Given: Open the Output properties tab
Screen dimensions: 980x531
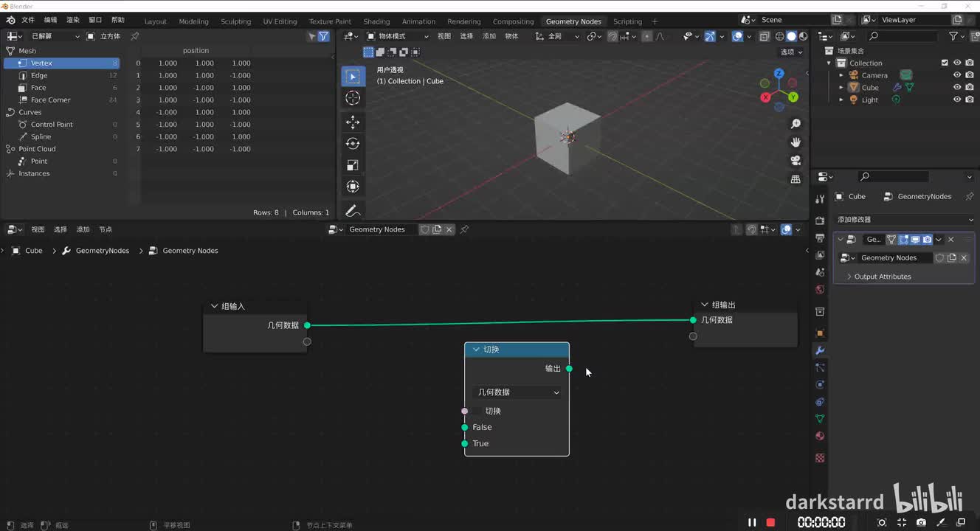Looking at the screenshot, I should (820, 238).
